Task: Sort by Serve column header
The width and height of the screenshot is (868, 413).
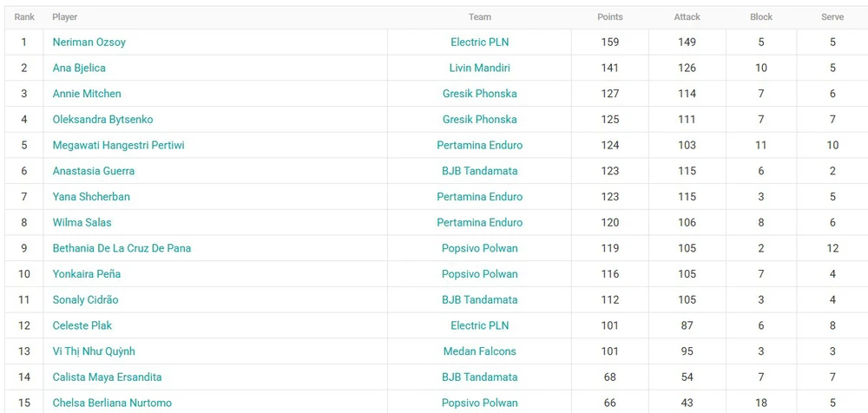Action: [832, 17]
